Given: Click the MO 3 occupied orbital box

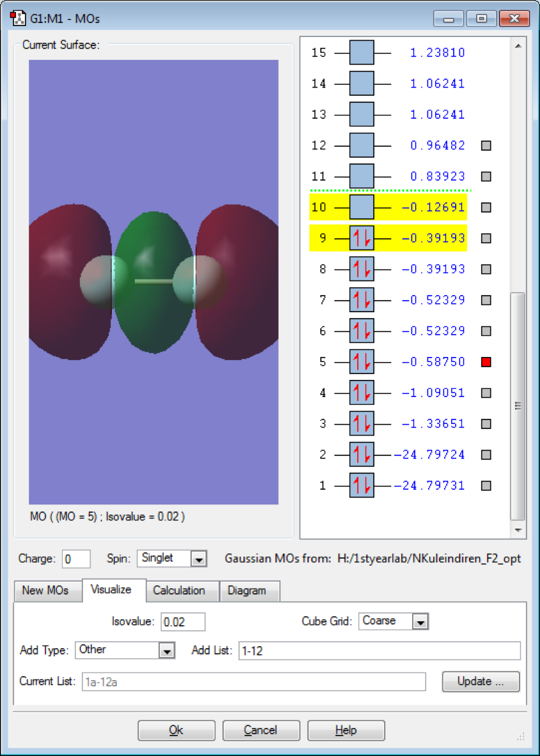Looking at the screenshot, I should coord(362,424).
